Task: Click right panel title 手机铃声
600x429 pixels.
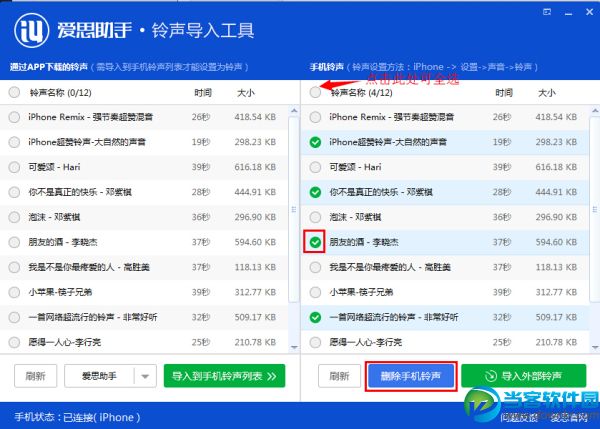Action: (327, 67)
